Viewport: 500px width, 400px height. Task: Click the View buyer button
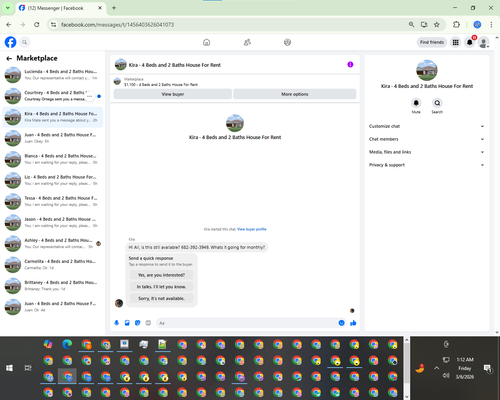tap(173, 94)
